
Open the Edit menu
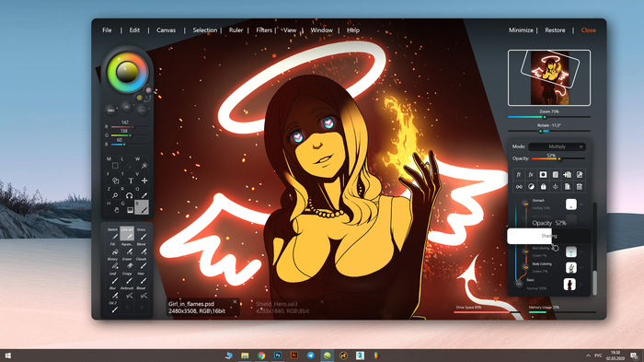click(x=134, y=30)
